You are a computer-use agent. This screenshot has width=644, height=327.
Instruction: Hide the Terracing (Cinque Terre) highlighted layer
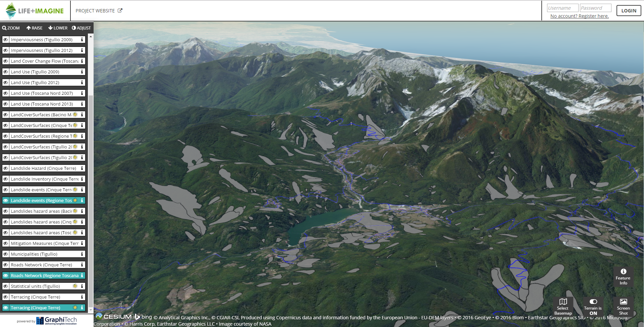[x=6, y=308]
